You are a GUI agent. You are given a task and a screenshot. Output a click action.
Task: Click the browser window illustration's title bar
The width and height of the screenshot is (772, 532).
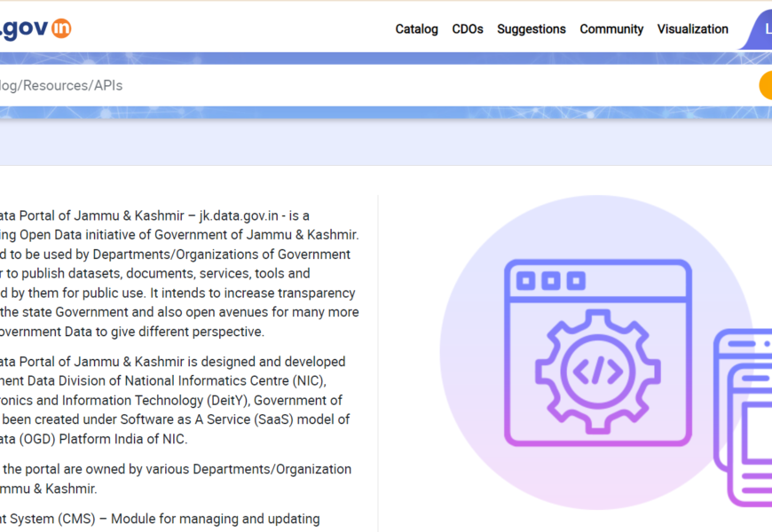point(596,280)
